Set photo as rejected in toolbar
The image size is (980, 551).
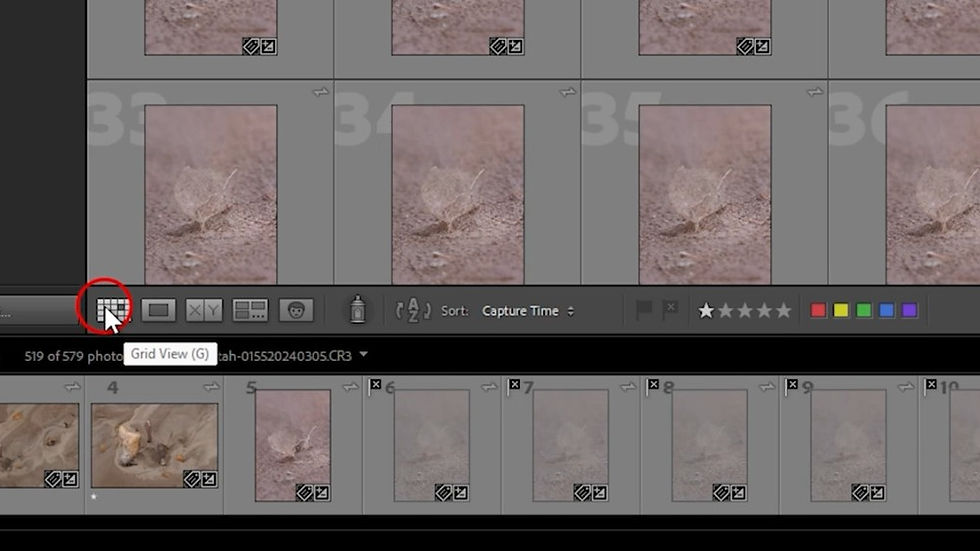point(669,310)
